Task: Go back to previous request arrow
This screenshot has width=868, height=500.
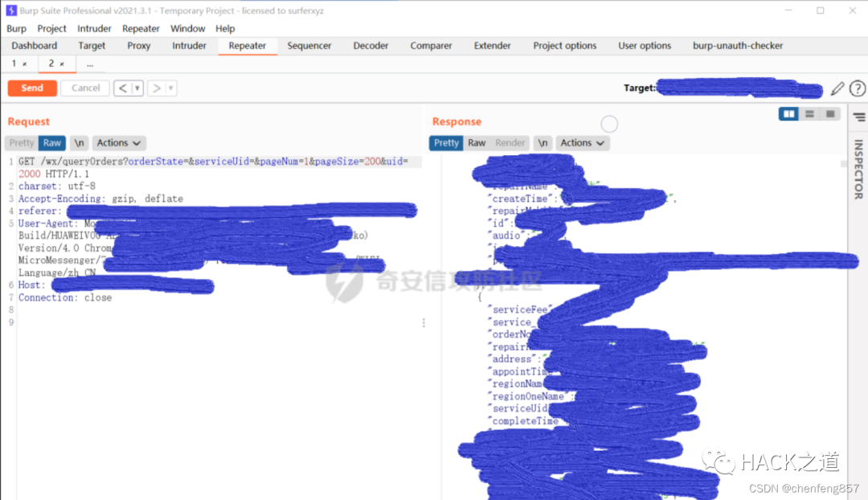Action: click(x=122, y=88)
